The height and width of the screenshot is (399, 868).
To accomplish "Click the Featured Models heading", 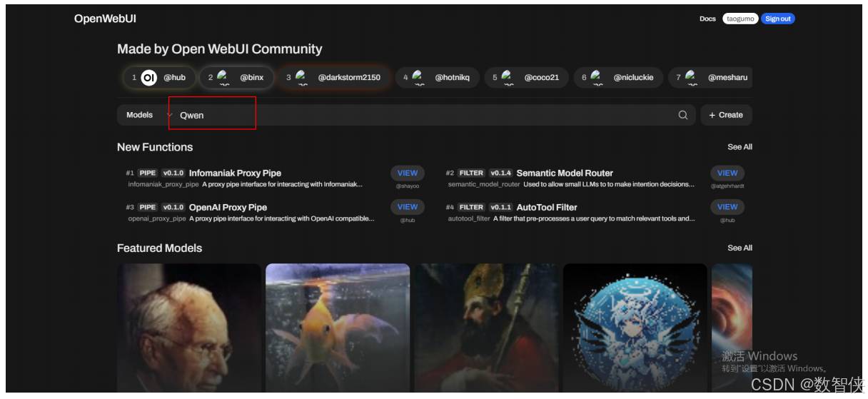I will coord(159,248).
